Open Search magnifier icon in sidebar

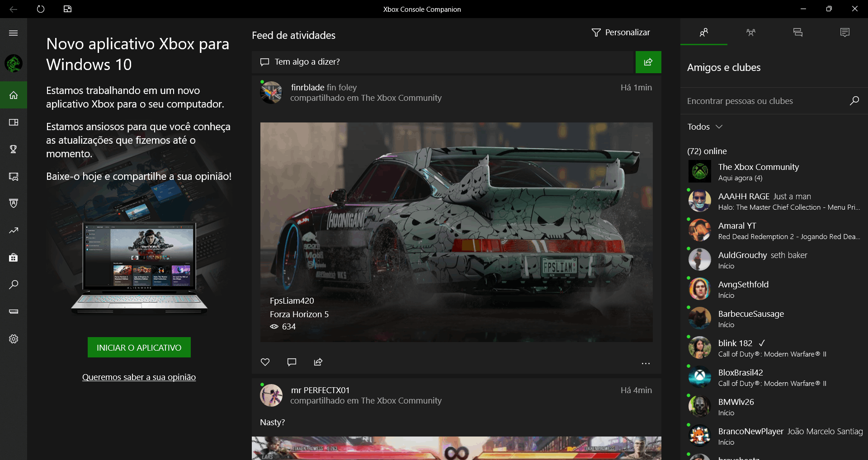(x=14, y=285)
